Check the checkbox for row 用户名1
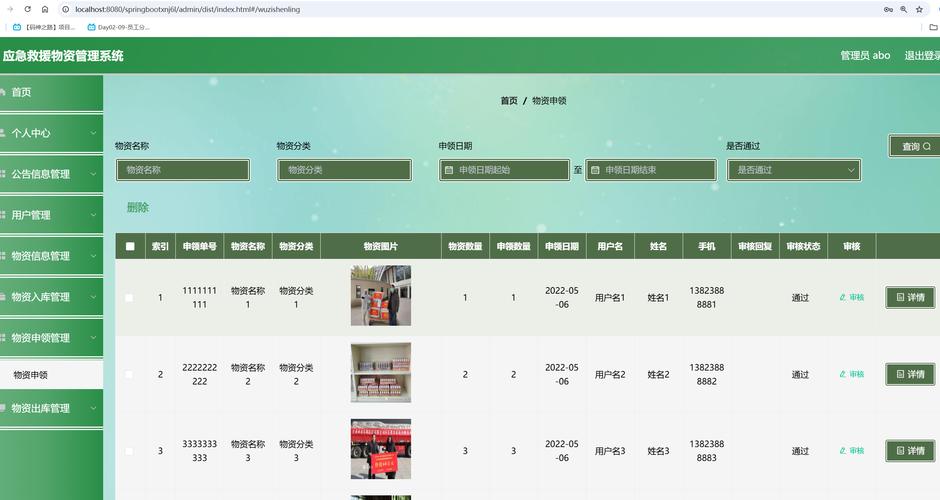 [129, 297]
